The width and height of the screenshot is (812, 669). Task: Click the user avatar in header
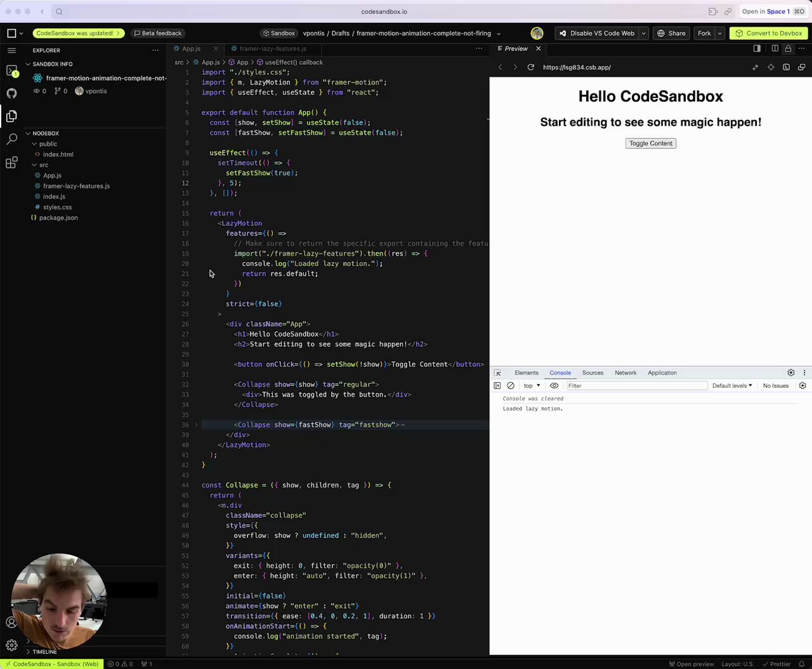point(537,33)
